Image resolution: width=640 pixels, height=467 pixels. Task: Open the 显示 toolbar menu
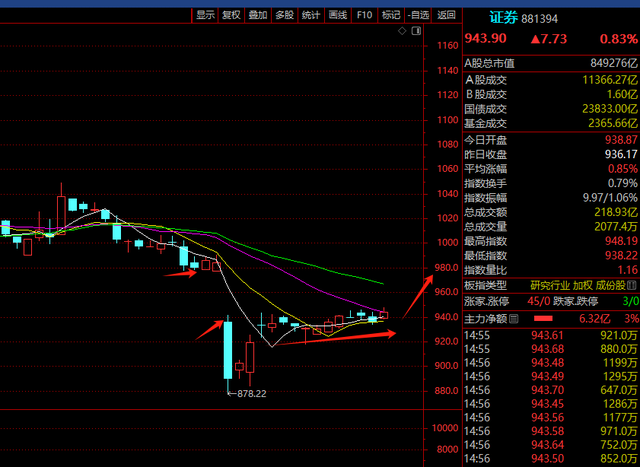(205, 16)
